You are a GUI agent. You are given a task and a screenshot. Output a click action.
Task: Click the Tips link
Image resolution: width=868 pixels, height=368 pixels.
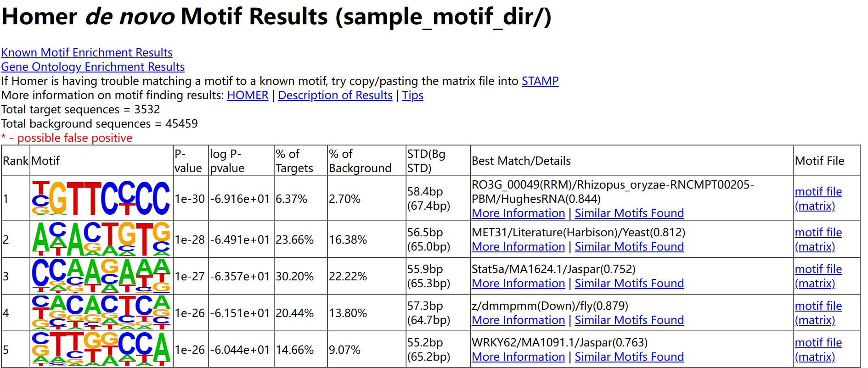[412, 95]
